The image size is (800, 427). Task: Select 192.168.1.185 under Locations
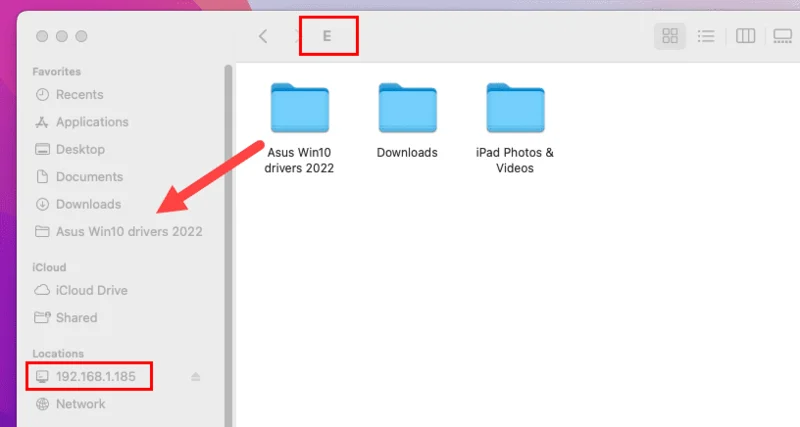coord(95,377)
